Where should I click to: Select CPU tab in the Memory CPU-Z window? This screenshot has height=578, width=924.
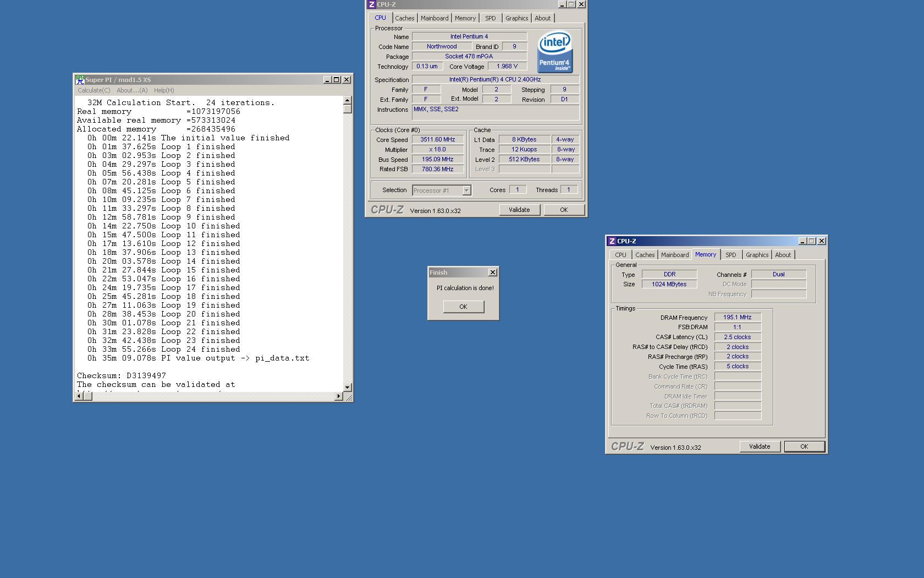tap(620, 255)
